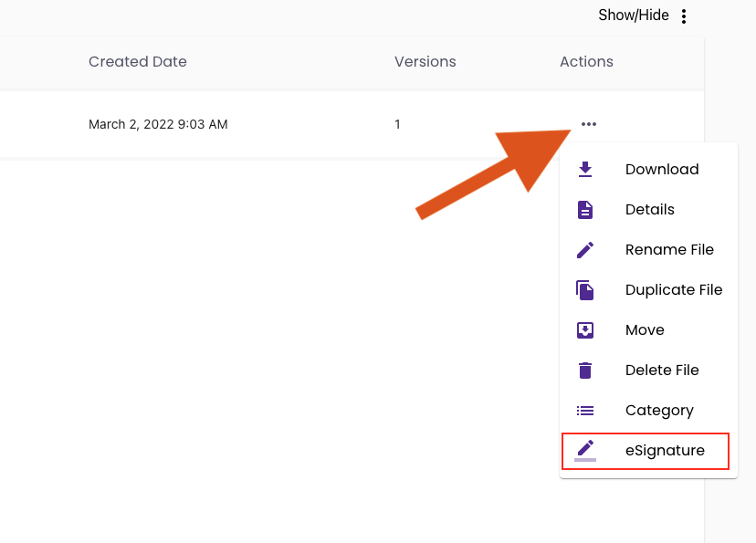Click the Duplicate File copy icon
Screen dimensions: 756x543
(585, 290)
